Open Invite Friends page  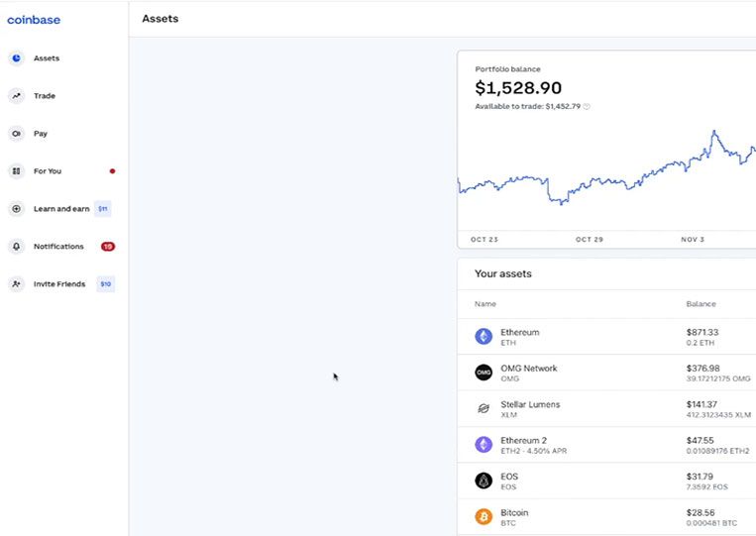(59, 284)
